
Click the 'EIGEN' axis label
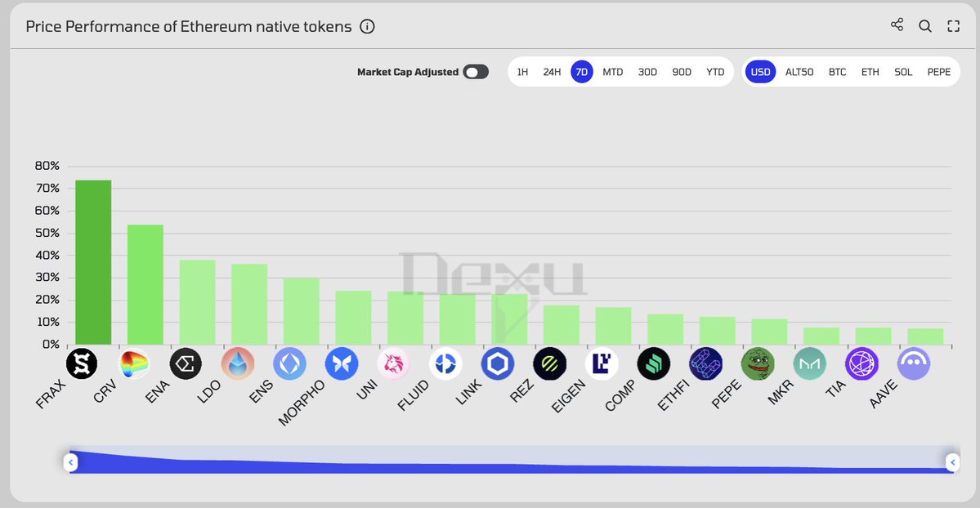coord(568,397)
